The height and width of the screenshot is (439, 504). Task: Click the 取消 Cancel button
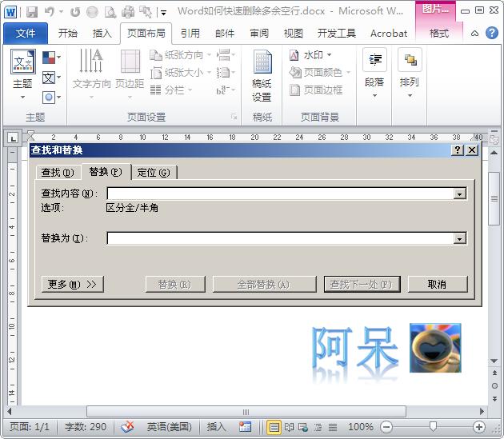click(x=438, y=284)
